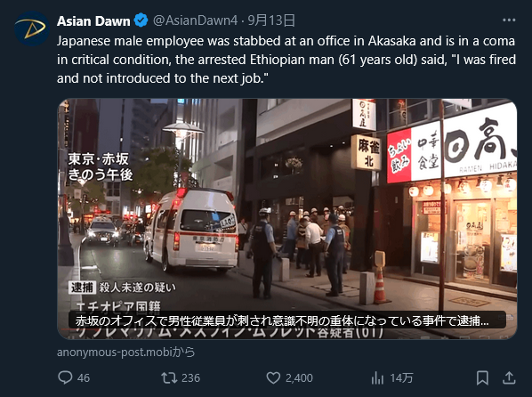Open the Asian Dawn profile avatar

32,28
